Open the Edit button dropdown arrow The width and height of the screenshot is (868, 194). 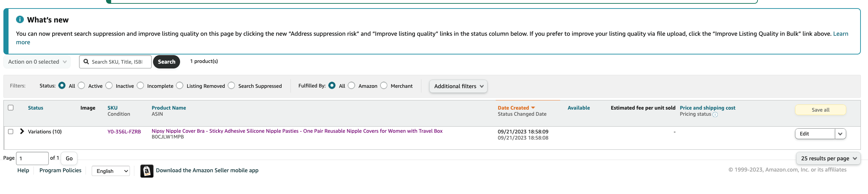click(x=840, y=134)
